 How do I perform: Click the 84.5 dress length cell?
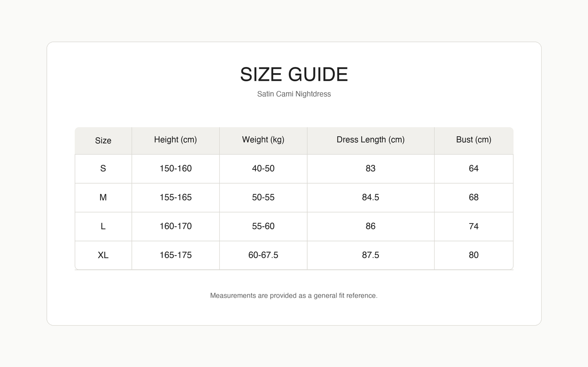tap(371, 198)
